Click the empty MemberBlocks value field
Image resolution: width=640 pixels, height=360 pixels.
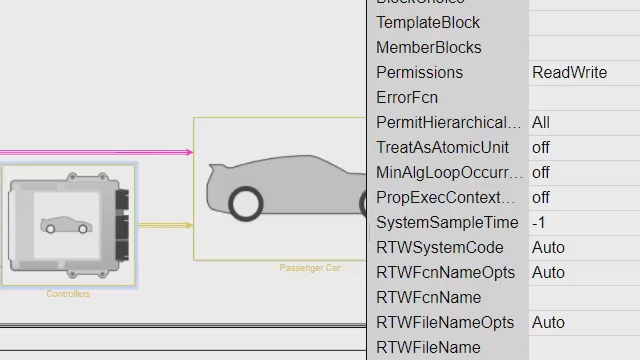[584, 48]
